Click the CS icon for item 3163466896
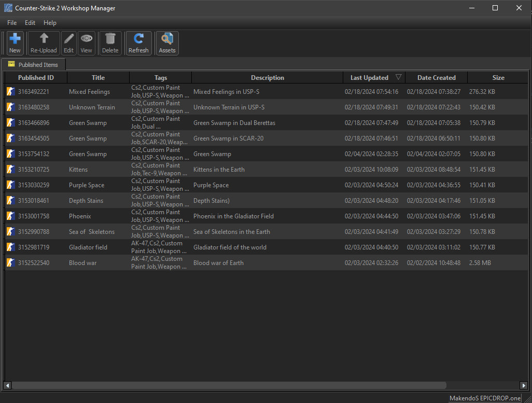 11,122
